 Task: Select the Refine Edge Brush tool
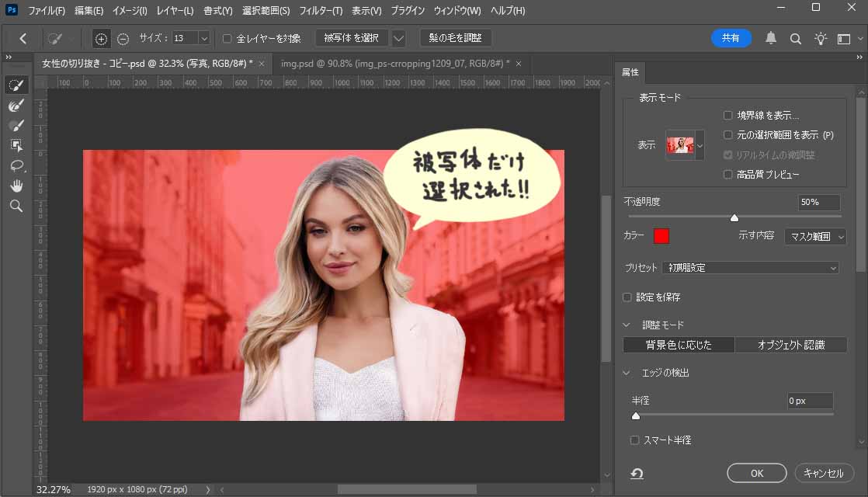point(16,105)
